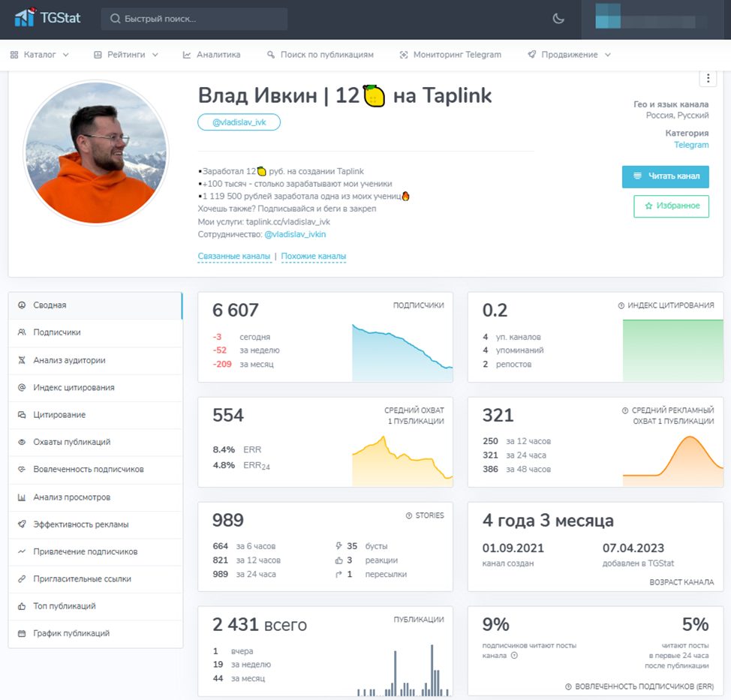Expand the Рейтинги dropdown menu

126,55
